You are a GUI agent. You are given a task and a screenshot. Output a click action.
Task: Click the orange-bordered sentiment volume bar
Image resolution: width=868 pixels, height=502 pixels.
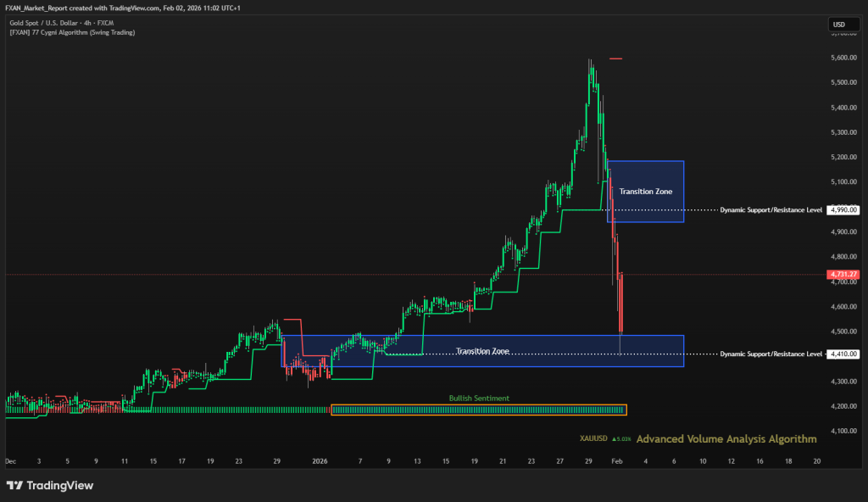coord(479,410)
